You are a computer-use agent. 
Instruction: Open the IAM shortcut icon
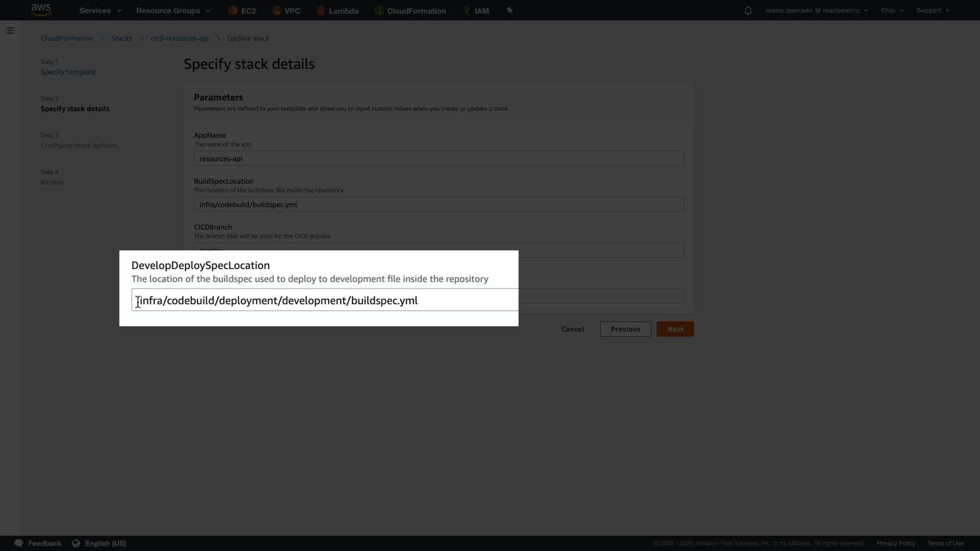[476, 11]
